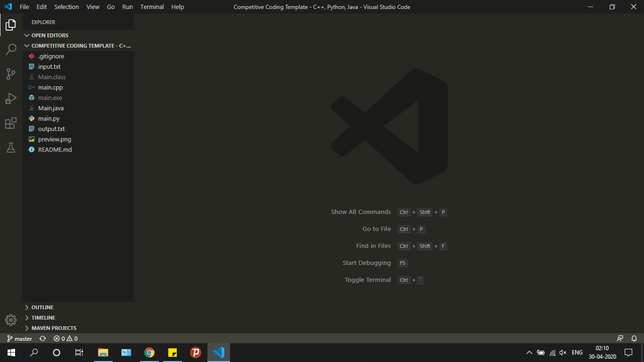Open the Manage gear icon
Viewport: 644px width, 362px height.
[x=11, y=320]
